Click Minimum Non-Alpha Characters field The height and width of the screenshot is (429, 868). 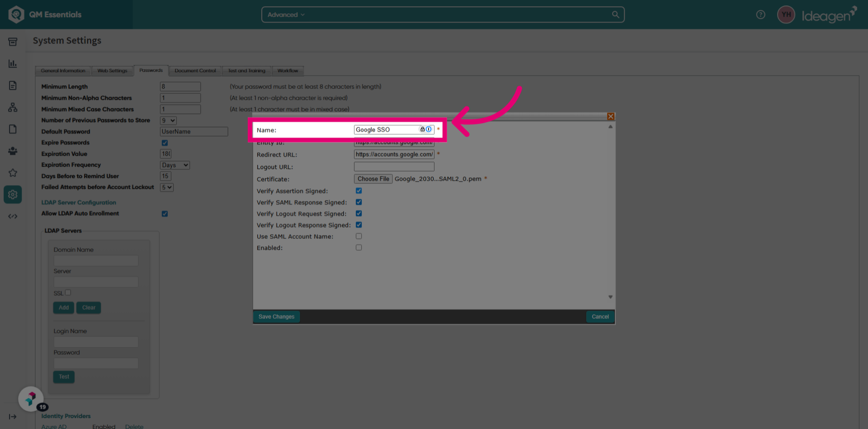click(x=180, y=98)
